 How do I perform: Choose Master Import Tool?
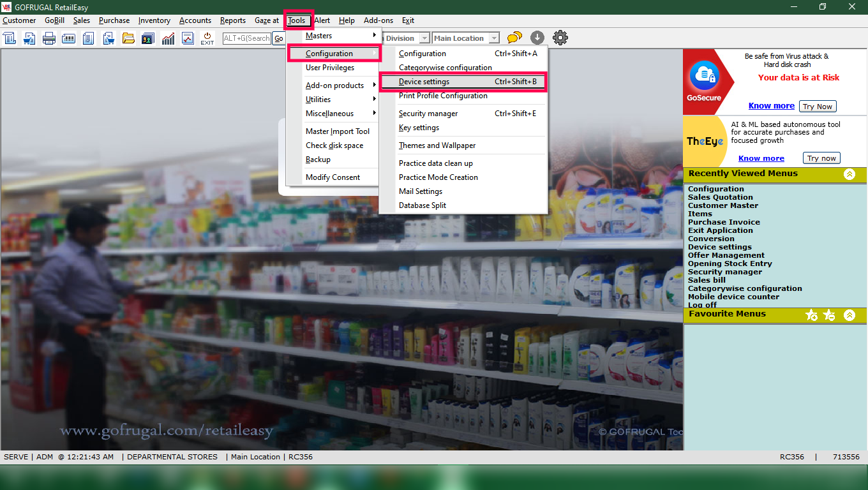[333, 131]
